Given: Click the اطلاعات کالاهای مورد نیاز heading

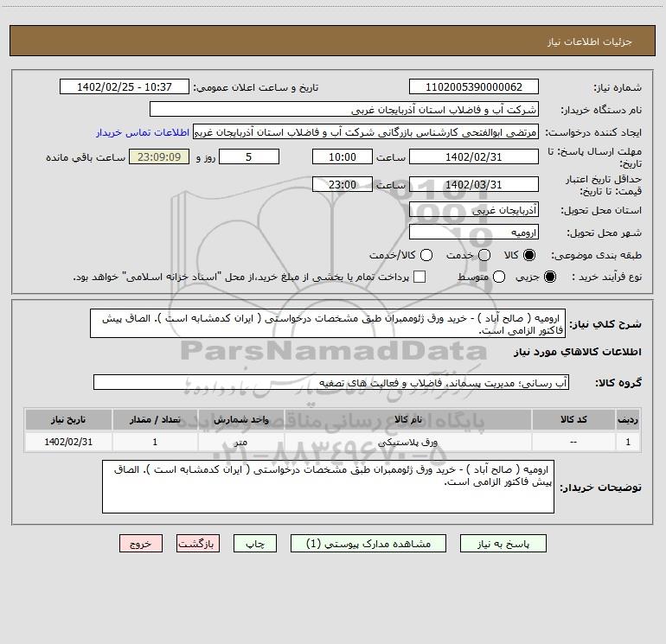Looking at the screenshot, I should 578,352.
